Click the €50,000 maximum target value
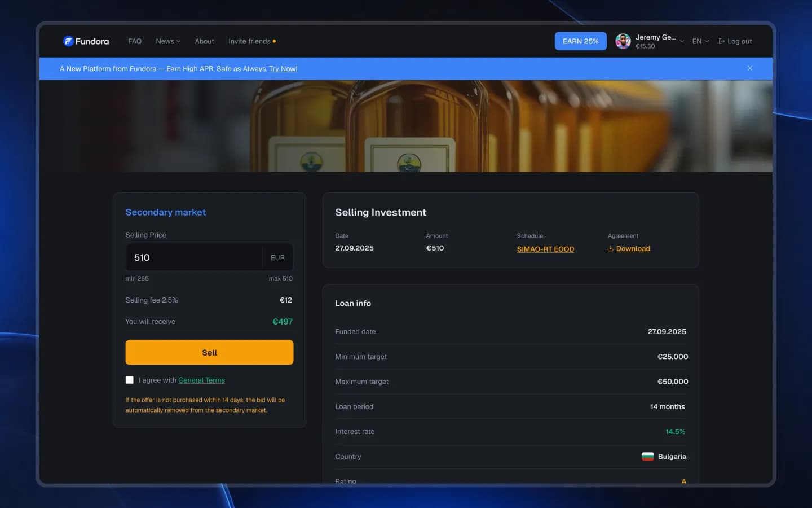Viewport: 812px width, 508px height. (673, 382)
